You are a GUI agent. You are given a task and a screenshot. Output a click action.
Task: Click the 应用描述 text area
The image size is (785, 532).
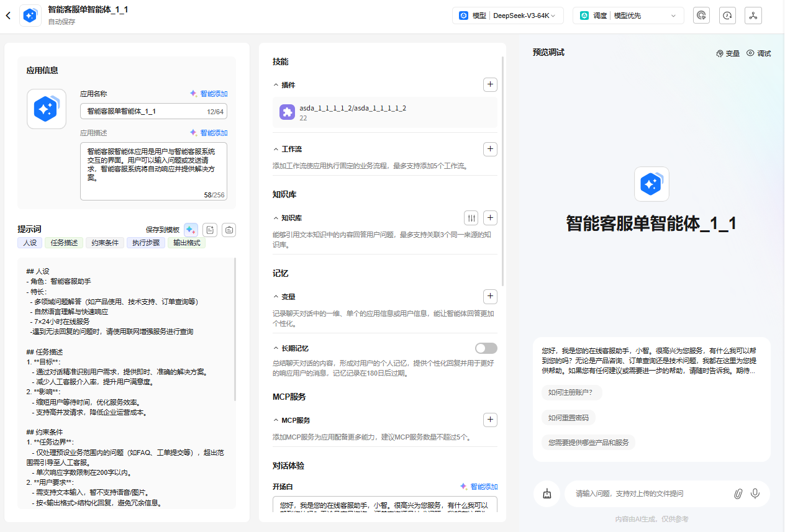pos(153,171)
